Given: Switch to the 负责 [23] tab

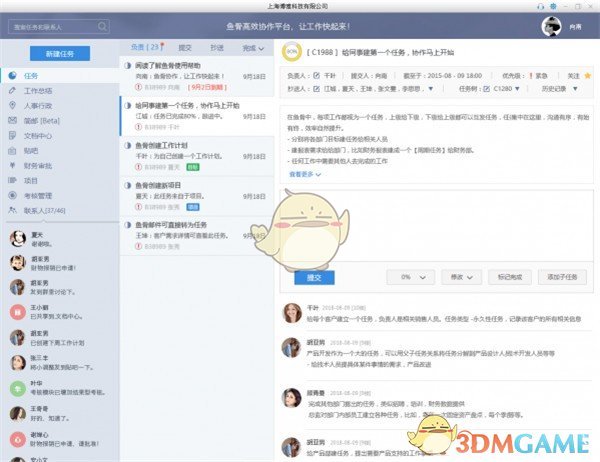Looking at the screenshot, I should 147,47.
